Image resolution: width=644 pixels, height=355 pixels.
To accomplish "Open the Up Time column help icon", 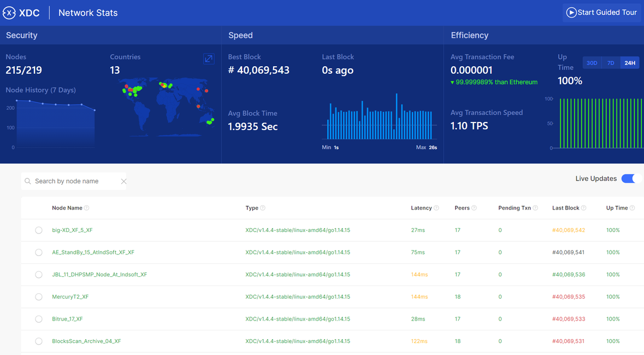I will pos(632,208).
